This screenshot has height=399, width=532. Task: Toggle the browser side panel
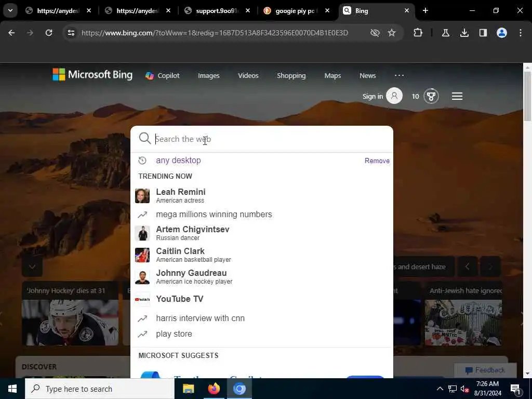[x=483, y=33]
